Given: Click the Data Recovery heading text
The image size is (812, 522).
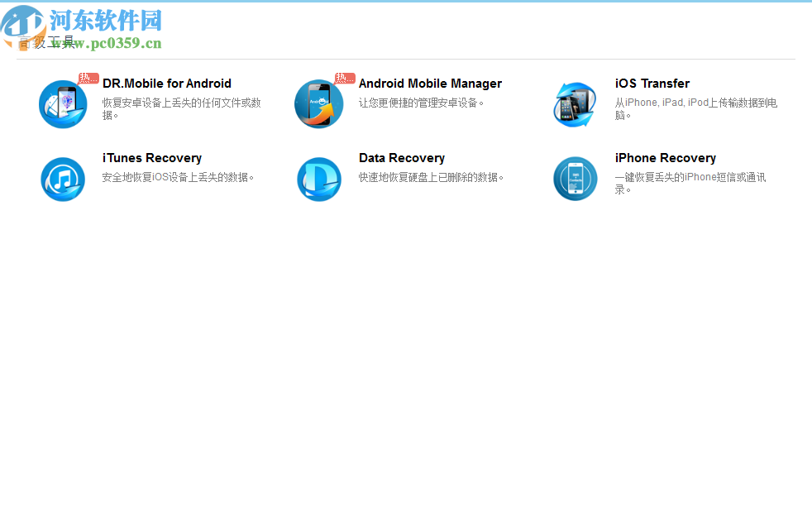Looking at the screenshot, I should [x=402, y=158].
